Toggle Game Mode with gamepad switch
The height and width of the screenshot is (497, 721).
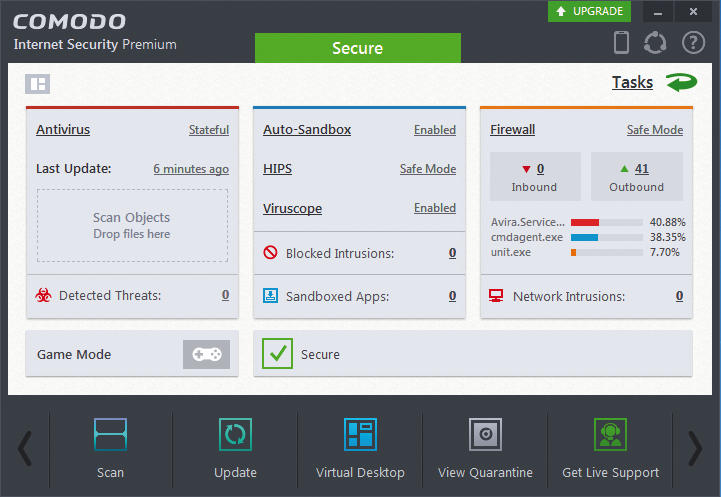click(x=206, y=354)
